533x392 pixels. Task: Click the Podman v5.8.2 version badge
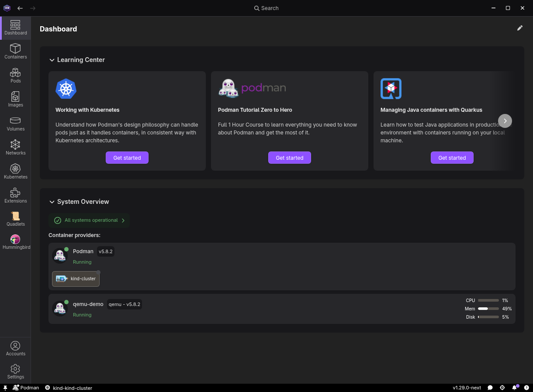point(106,251)
